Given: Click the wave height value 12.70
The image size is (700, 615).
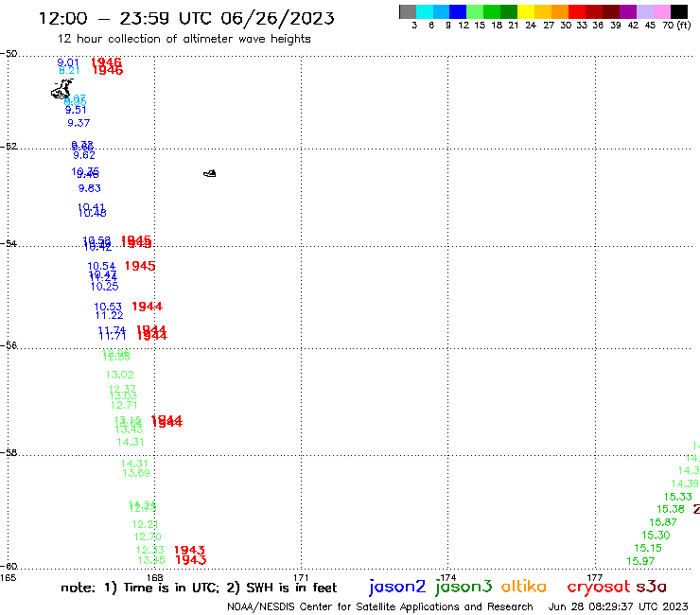Looking at the screenshot, I should 148,536.
